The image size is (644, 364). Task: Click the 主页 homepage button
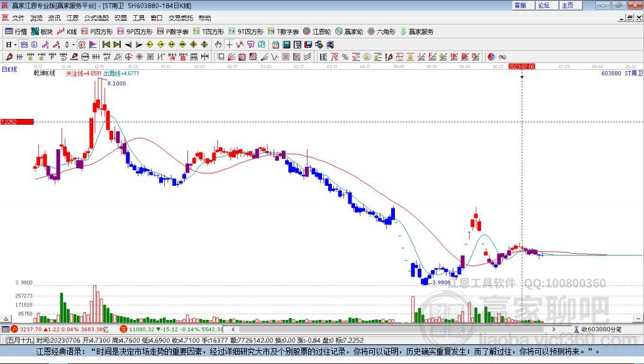pyautogui.click(x=570, y=5)
